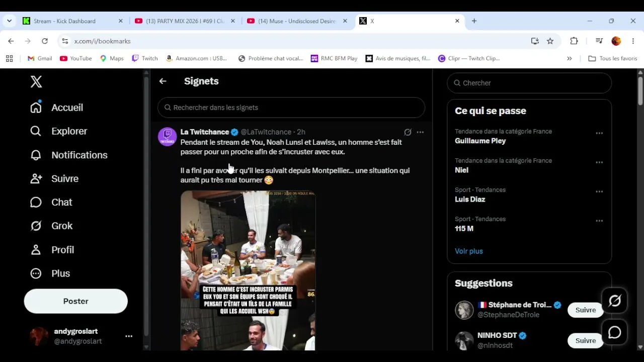Open the dinner table video thumbnail
644x362 pixels.
pos(248,270)
